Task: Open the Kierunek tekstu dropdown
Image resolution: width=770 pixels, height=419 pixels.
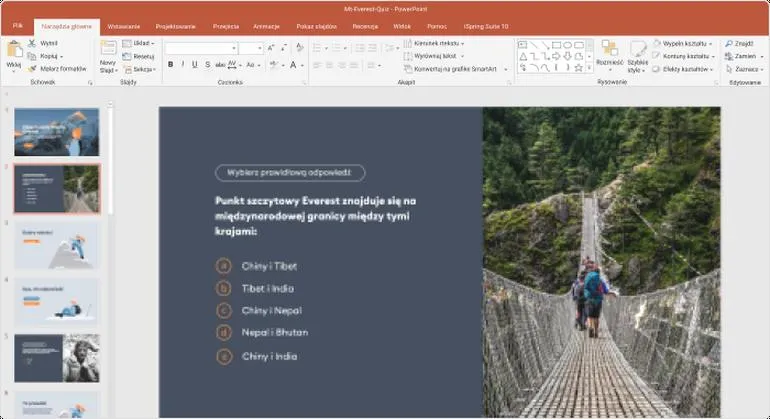Action: point(434,43)
